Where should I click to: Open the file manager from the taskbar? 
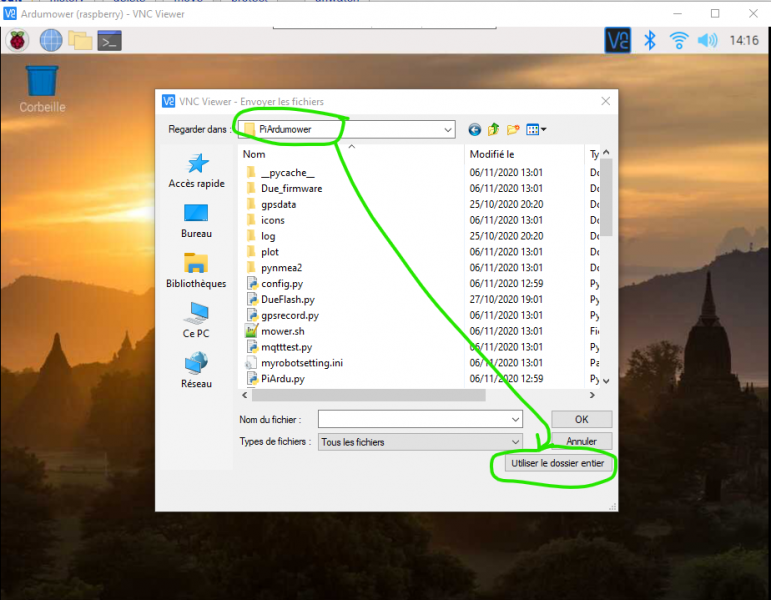(80, 40)
